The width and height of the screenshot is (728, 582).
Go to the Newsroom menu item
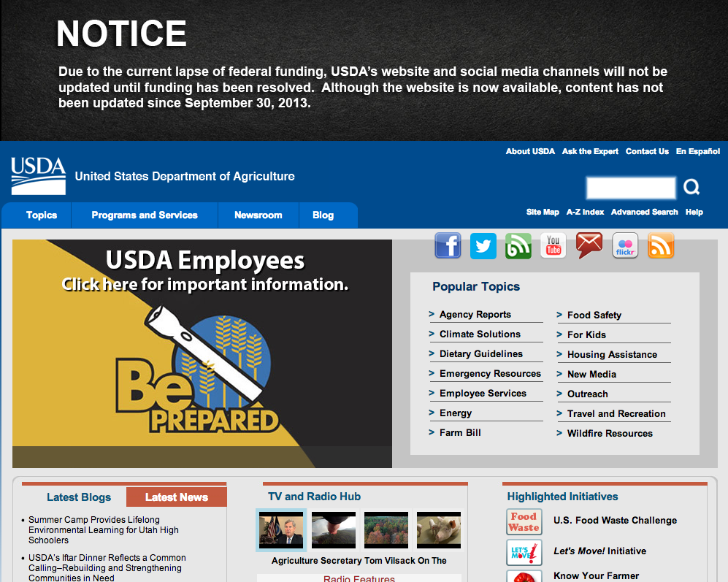258,215
